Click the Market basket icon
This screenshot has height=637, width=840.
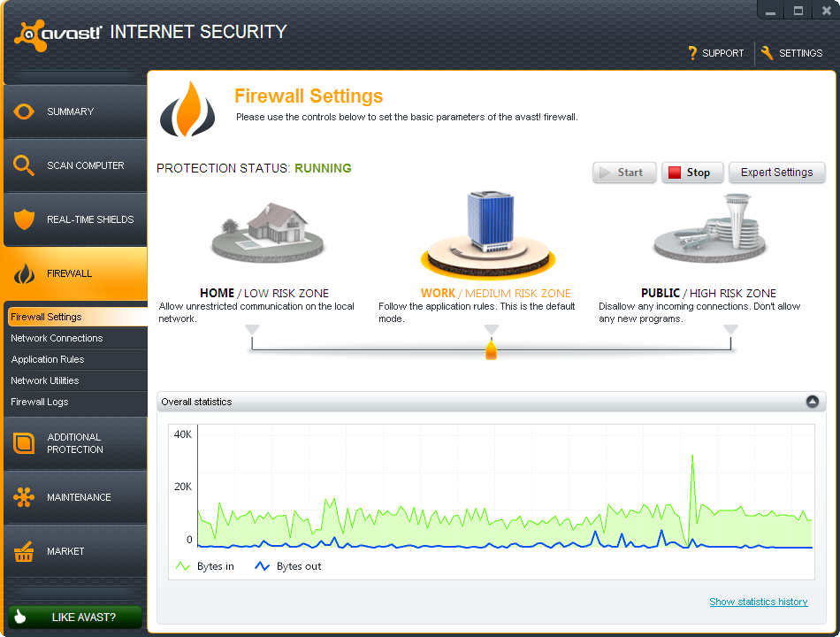(24, 551)
